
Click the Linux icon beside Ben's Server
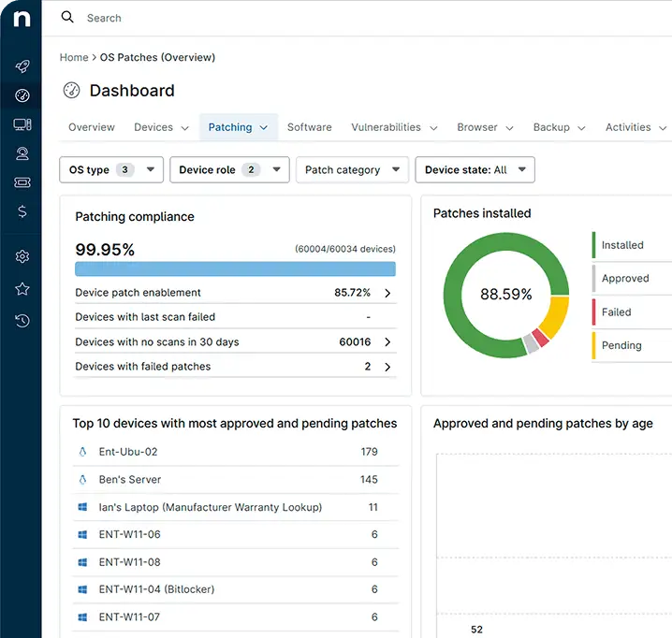[82, 480]
